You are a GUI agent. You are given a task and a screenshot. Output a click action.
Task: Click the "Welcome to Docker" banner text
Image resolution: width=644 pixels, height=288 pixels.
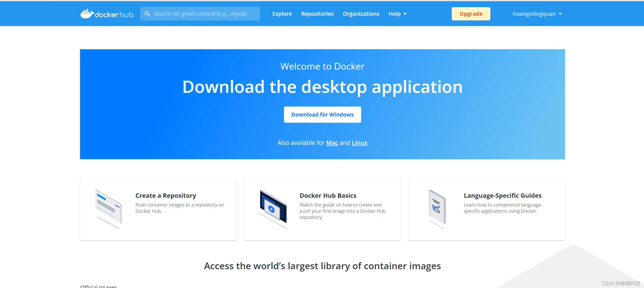(322, 66)
